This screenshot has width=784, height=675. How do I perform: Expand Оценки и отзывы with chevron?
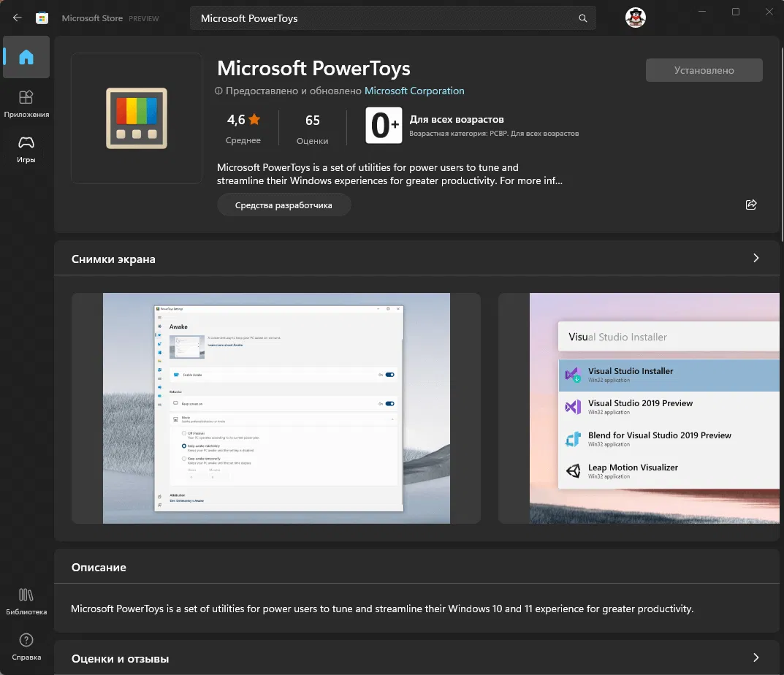pos(756,657)
